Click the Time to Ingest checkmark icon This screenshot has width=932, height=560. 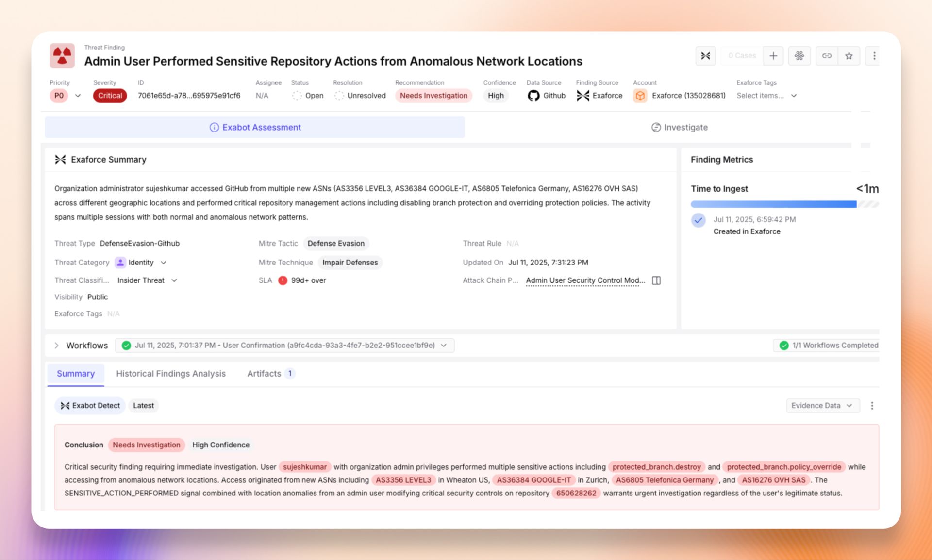[x=698, y=220]
